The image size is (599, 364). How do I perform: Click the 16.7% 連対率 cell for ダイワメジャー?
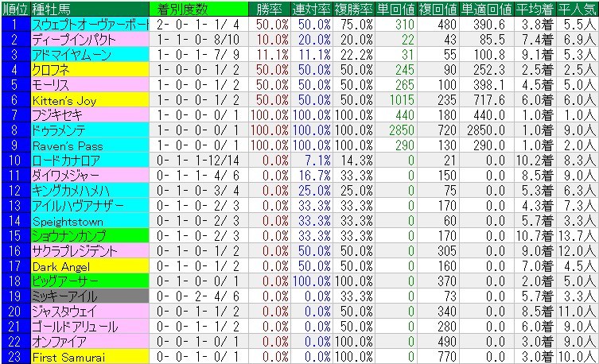pos(312,176)
